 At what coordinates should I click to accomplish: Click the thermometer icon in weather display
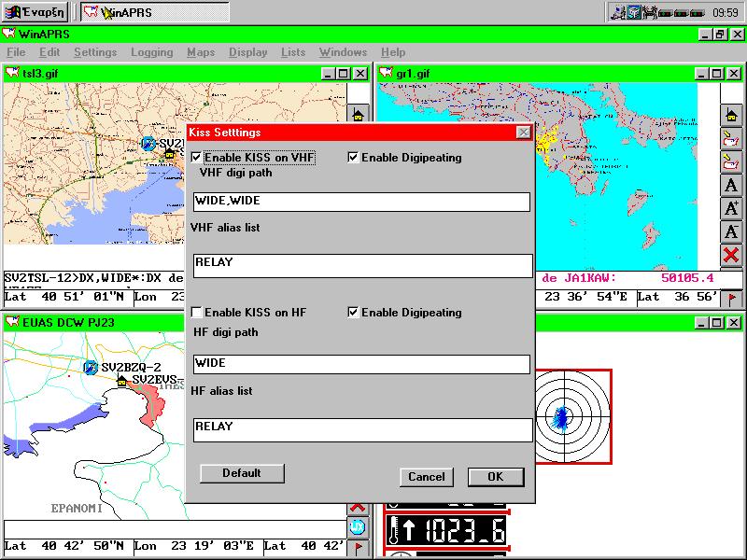(x=393, y=530)
